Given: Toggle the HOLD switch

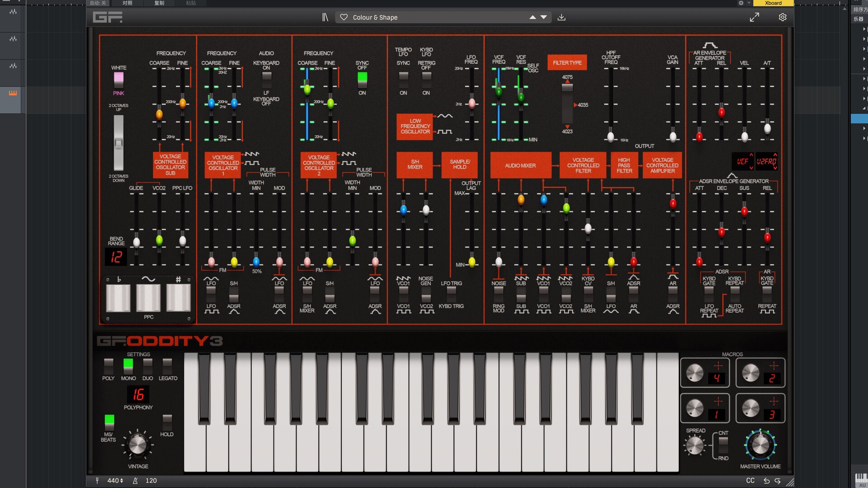Looking at the screenshot, I should pyautogui.click(x=167, y=422).
